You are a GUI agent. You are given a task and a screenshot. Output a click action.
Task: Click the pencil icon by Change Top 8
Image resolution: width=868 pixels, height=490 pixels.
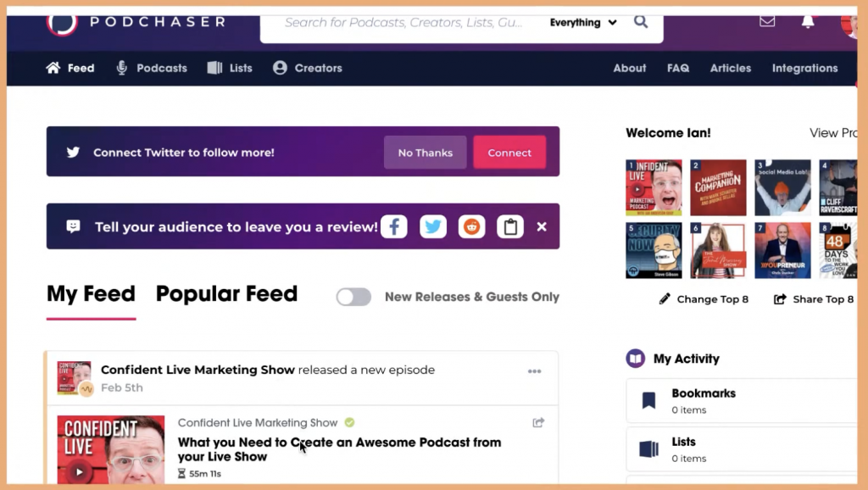pyautogui.click(x=665, y=299)
